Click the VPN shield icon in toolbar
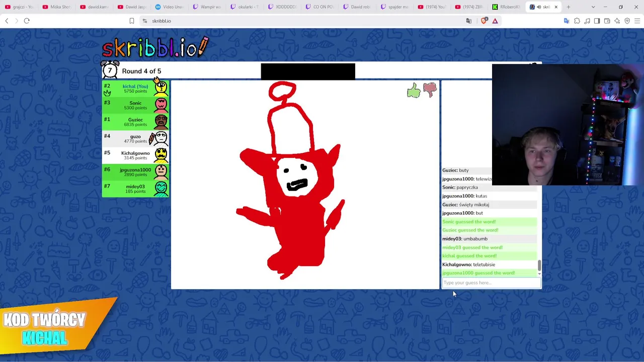This screenshot has height=362, width=644. point(627,21)
